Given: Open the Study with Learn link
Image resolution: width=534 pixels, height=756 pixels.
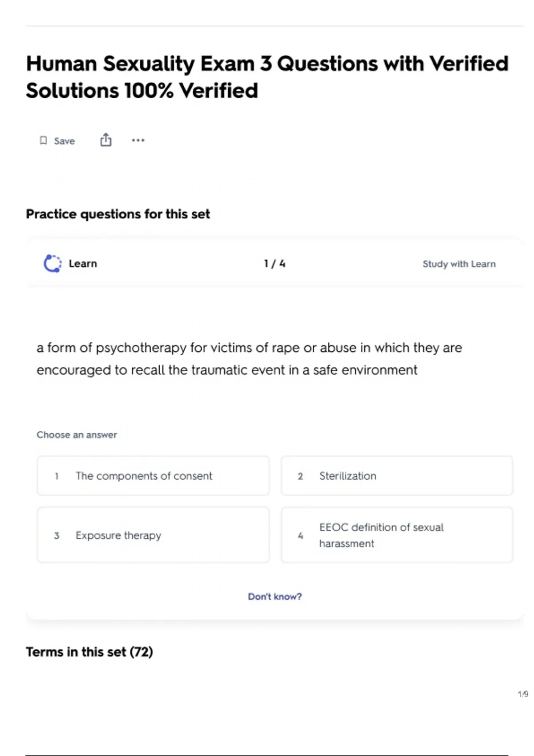Looking at the screenshot, I should pyautogui.click(x=459, y=264).
